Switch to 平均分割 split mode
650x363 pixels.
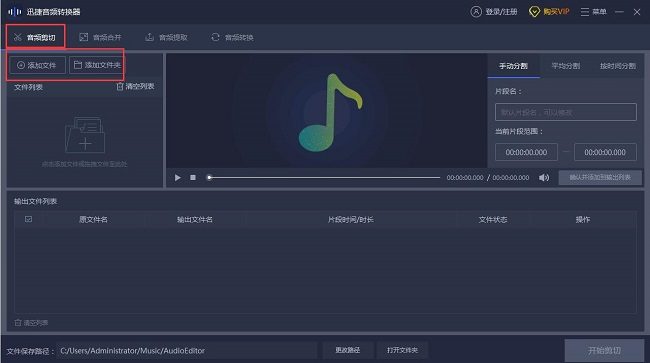coord(565,66)
